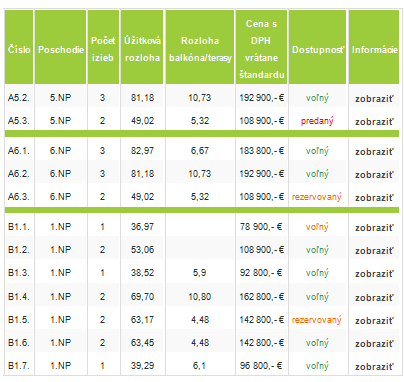Viewport: 404px width, 382px height.
Task: Open zobraziť for reserved apartment A6.3.
Action: pos(374,198)
